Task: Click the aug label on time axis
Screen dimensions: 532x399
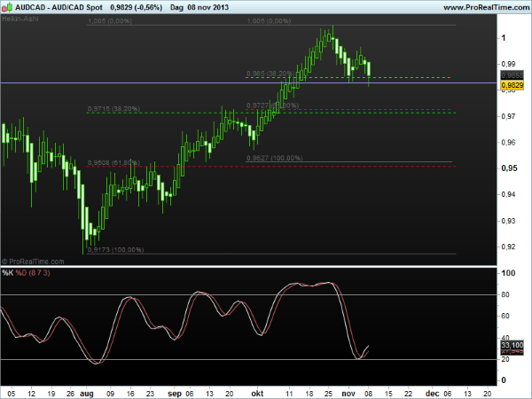Action: click(x=87, y=394)
